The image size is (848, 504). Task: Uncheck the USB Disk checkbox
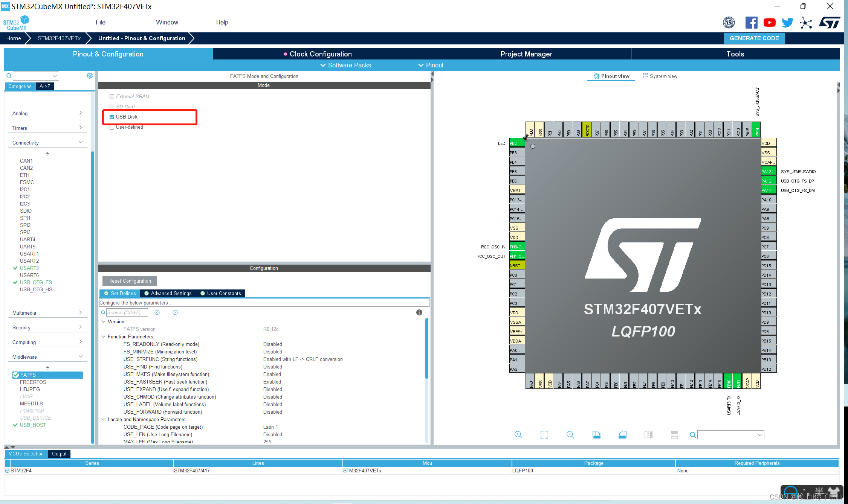[x=112, y=117]
